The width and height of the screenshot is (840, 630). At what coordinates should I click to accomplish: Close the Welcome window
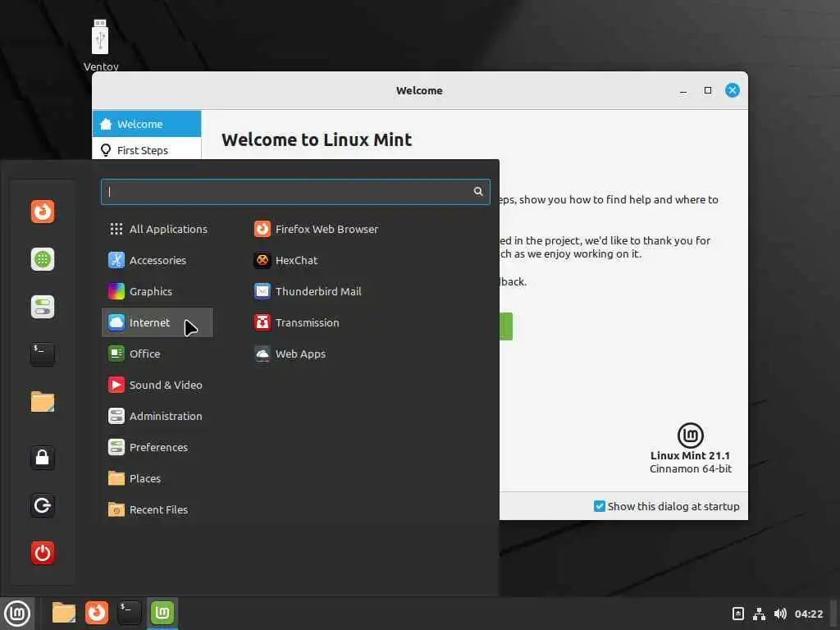point(733,90)
